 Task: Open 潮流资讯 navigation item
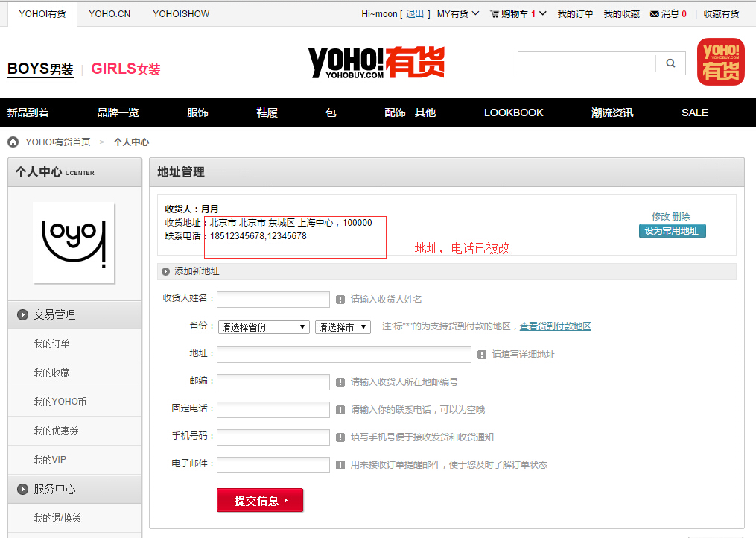pos(612,113)
